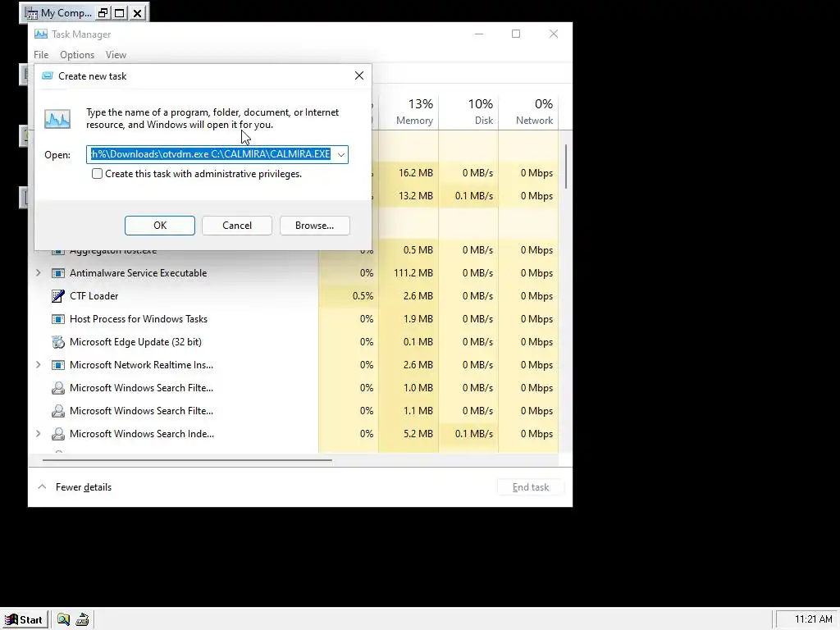
Task: Restore the My Comp... window
Action: (x=103, y=13)
